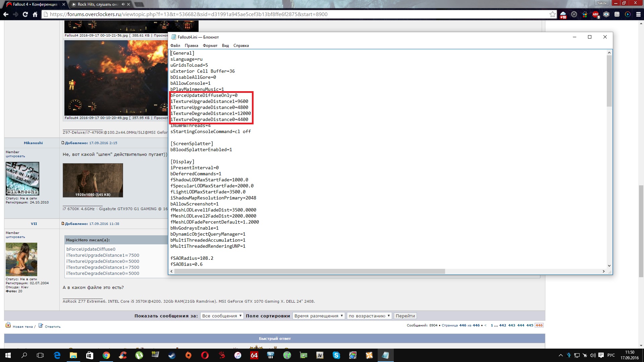Viewport: 644px width, 362px height.
Task: Click Notepad horizontal scrollbar thumb
Action: tap(309, 271)
